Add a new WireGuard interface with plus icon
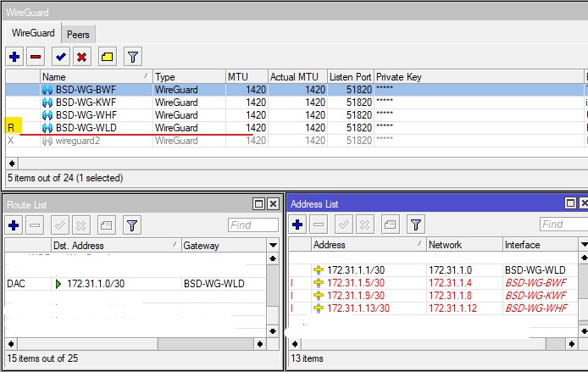Viewport: 588px width, 372px height. (x=14, y=57)
